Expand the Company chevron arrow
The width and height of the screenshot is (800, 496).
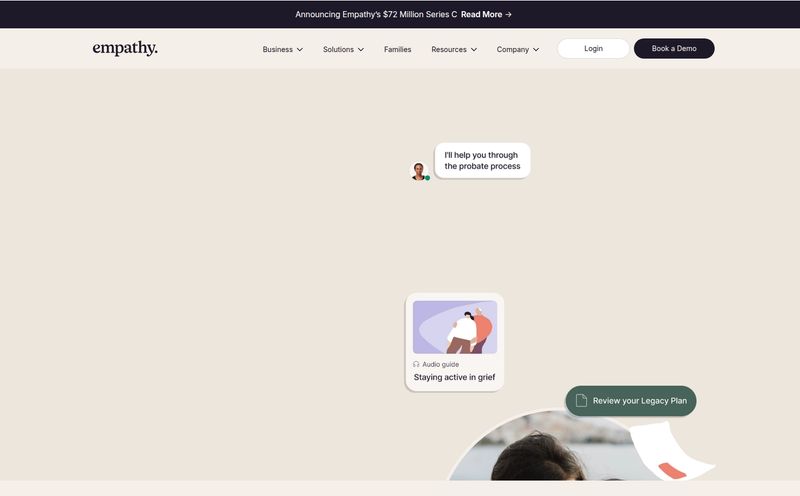click(x=536, y=49)
